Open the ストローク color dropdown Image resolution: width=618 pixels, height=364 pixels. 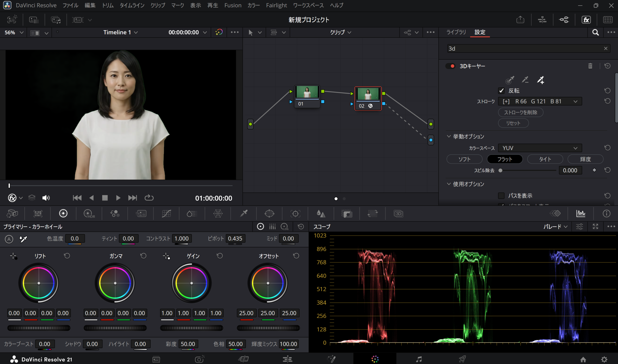coord(540,101)
